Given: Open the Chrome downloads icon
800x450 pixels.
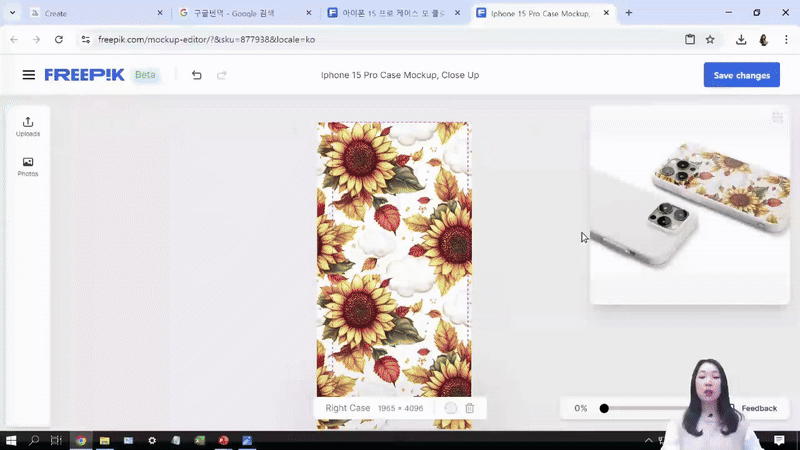Looking at the screenshot, I should 741,40.
